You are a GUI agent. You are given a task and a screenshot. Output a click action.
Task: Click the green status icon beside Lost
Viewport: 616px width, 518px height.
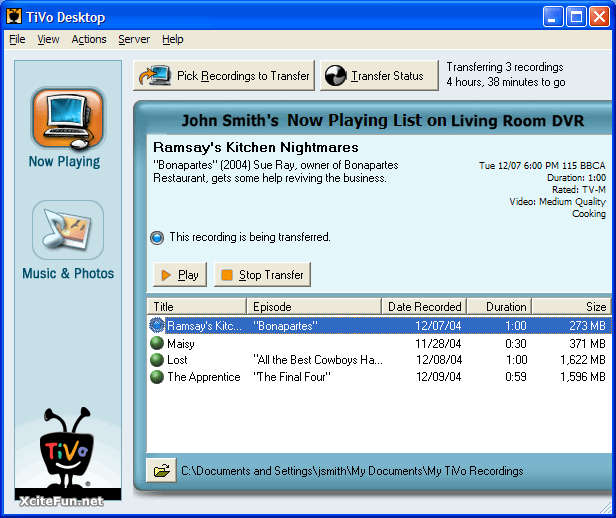[x=157, y=359]
